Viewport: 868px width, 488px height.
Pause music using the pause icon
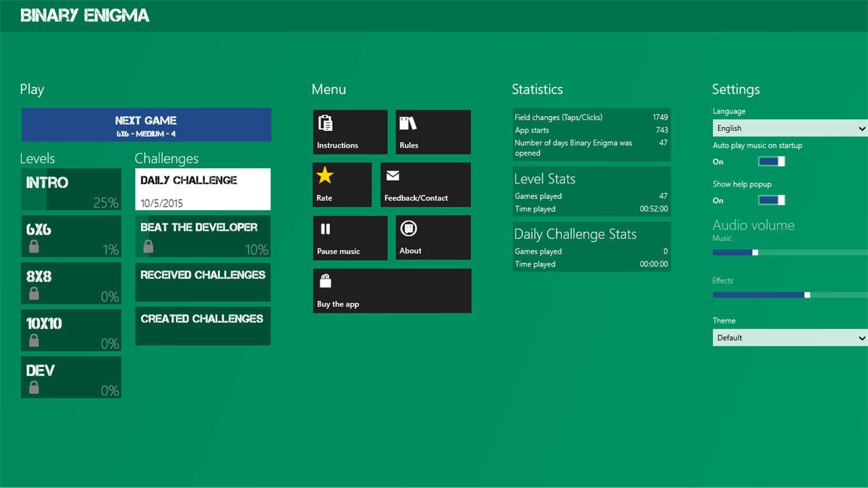326,229
